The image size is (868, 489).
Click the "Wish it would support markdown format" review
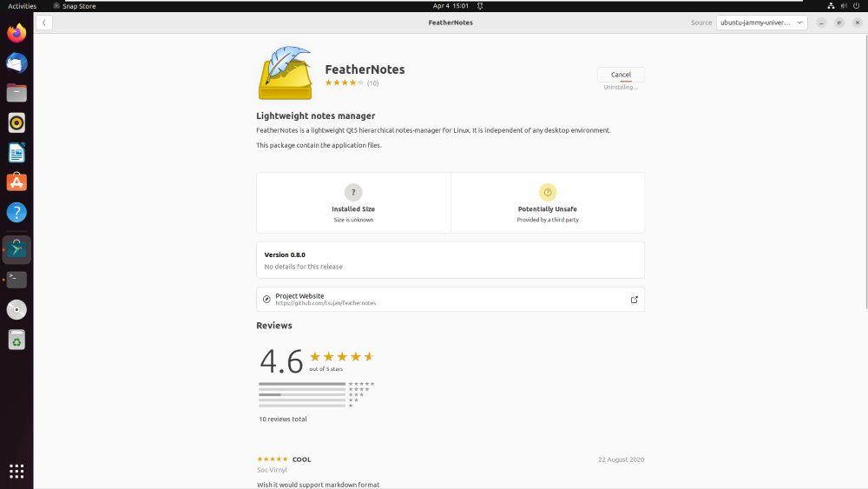click(319, 485)
